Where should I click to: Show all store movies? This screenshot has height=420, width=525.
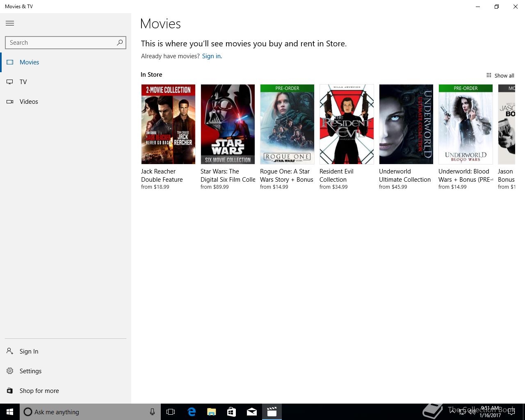click(500, 75)
